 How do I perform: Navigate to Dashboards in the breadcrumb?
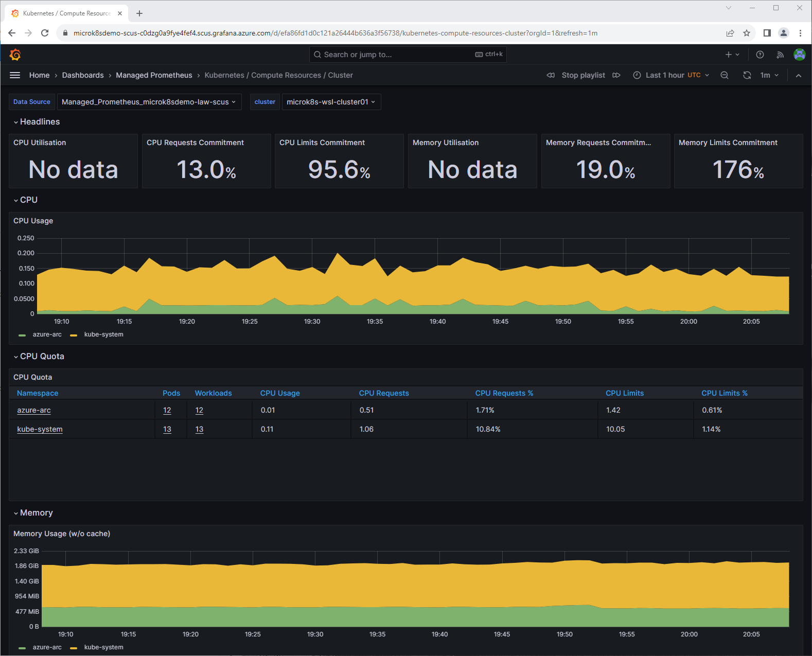[x=83, y=75]
